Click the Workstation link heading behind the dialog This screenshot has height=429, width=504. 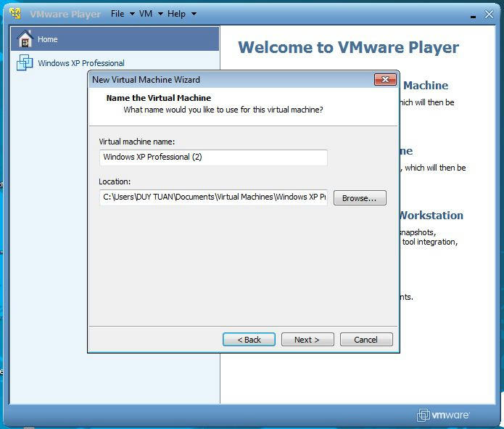pyautogui.click(x=431, y=216)
